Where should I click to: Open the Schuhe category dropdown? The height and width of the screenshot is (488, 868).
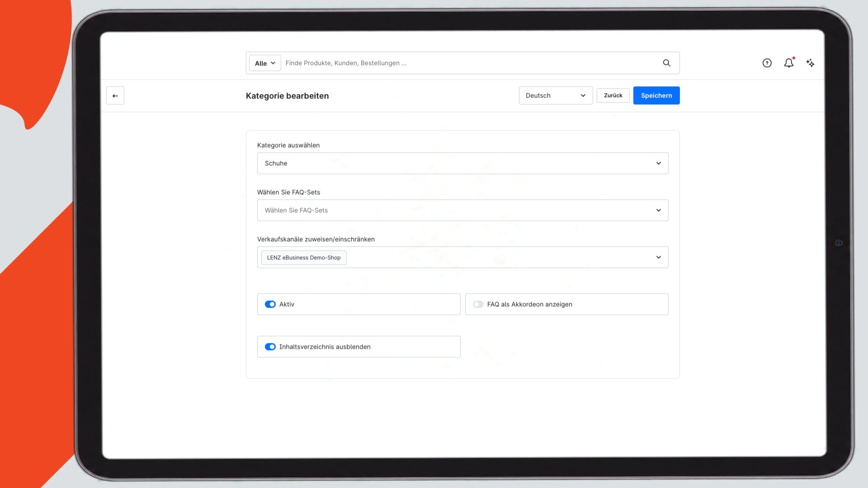(462, 163)
